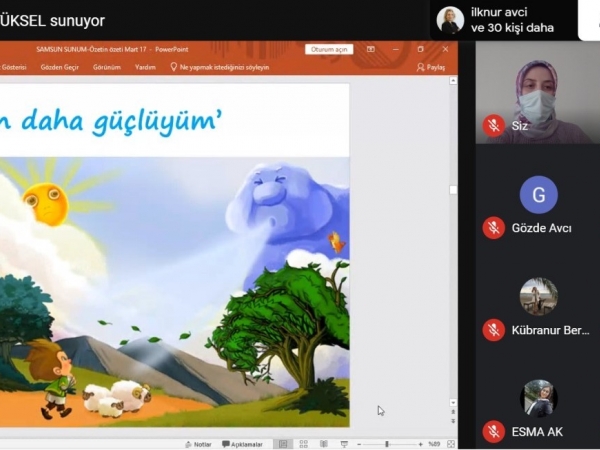
Task: Click the slide title 'daha güçlüyüm'
Action: 121,121
